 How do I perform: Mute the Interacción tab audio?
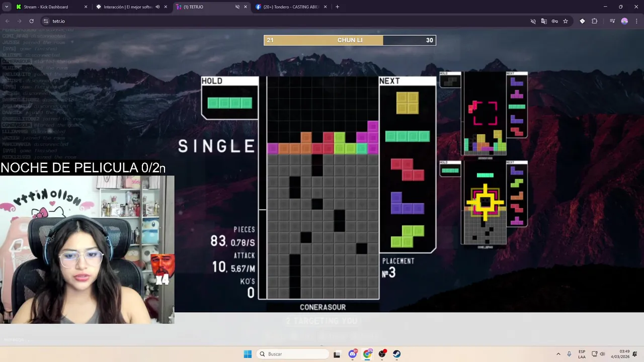click(x=157, y=7)
